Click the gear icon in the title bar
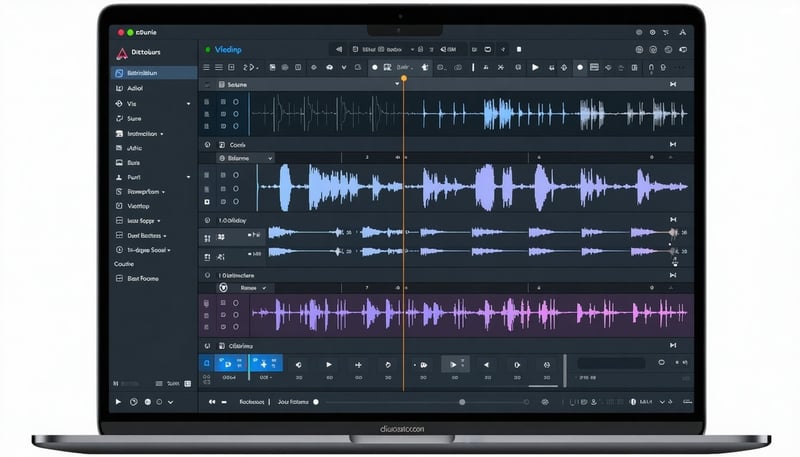The image size is (800, 457). pyautogui.click(x=653, y=32)
